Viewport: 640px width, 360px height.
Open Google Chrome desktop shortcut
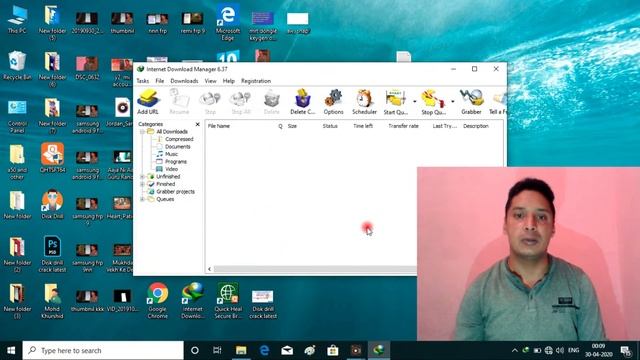(x=158, y=300)
